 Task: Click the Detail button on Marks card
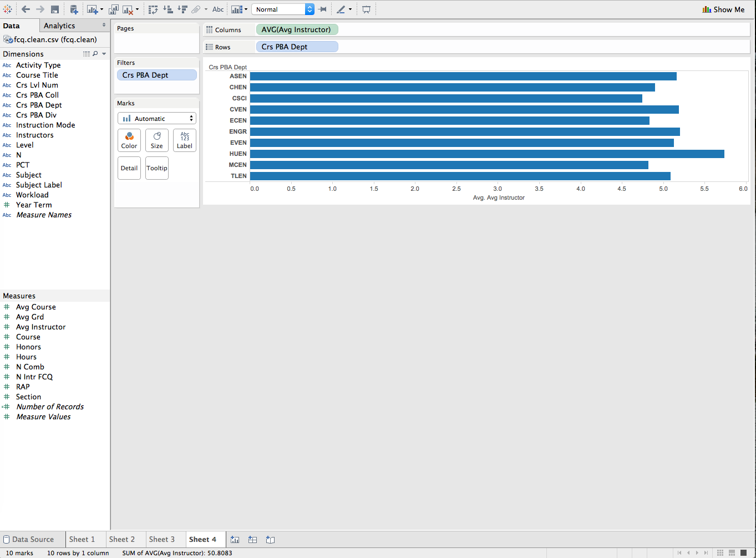[x=129, y=168]
